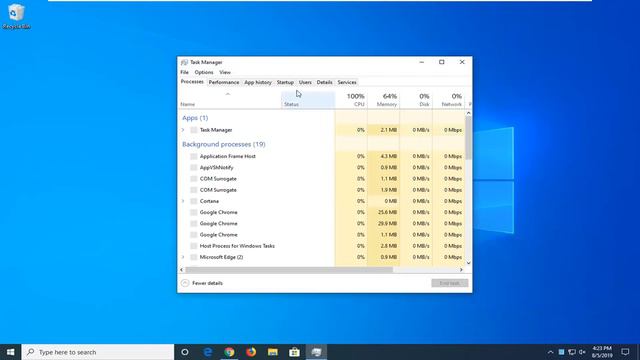Select the Processes tab
Image resolution: width=640 pixels, height=360 pixels.
[x=192, y=82]
